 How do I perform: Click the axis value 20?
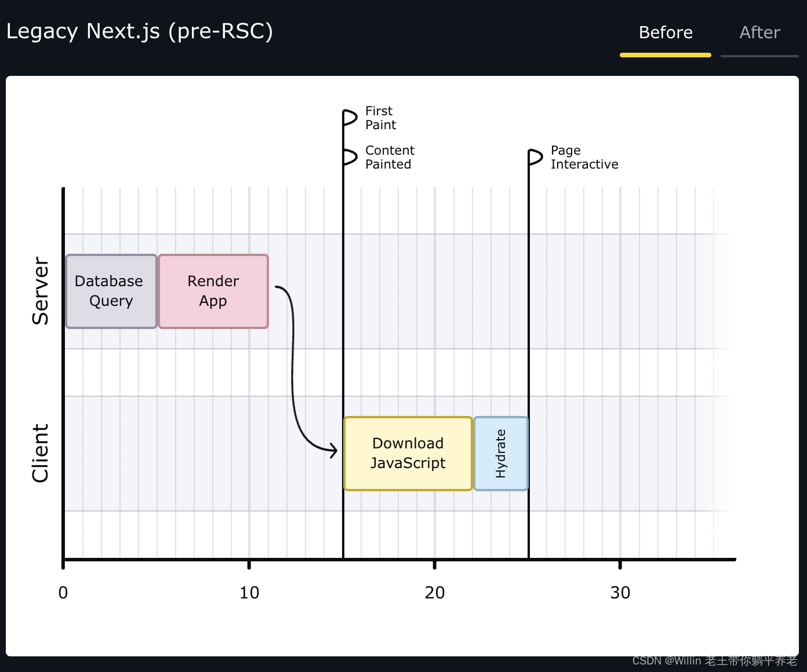coord(435,593)
